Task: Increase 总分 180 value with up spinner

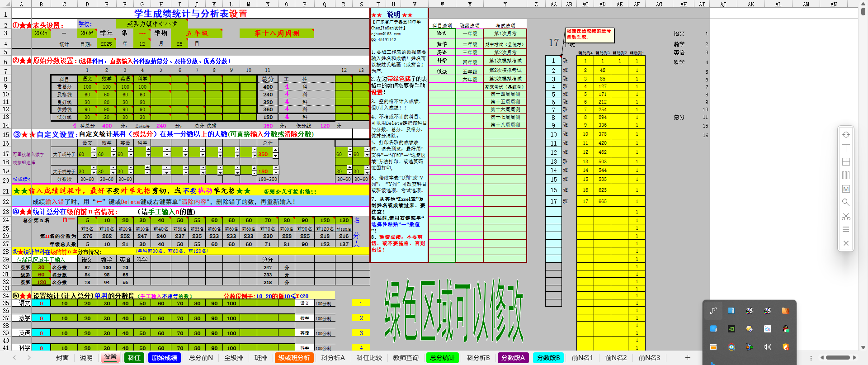Action: 275,168
